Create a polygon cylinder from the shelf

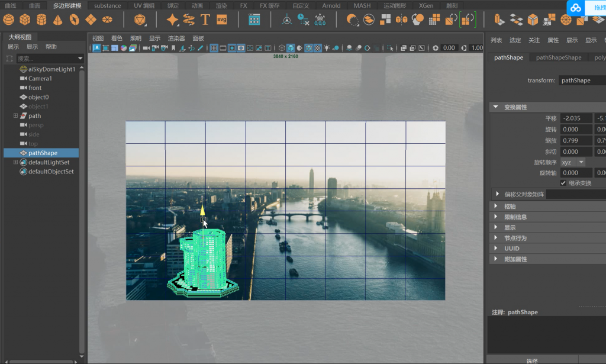click(41, 20)
